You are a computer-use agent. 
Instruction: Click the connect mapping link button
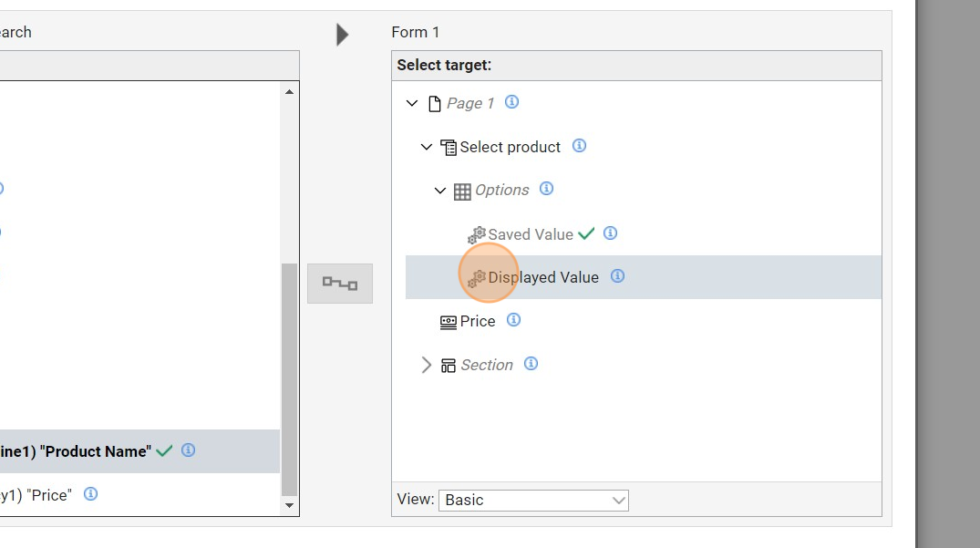pos(340,284)
